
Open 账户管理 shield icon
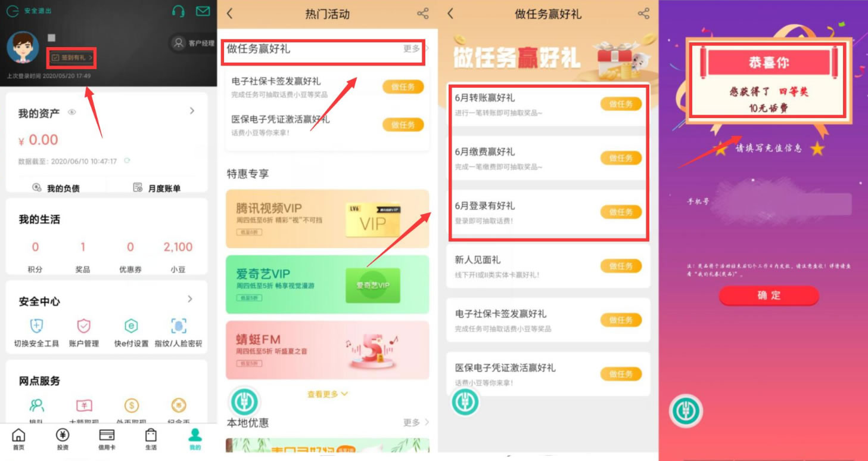coord(84,326)
